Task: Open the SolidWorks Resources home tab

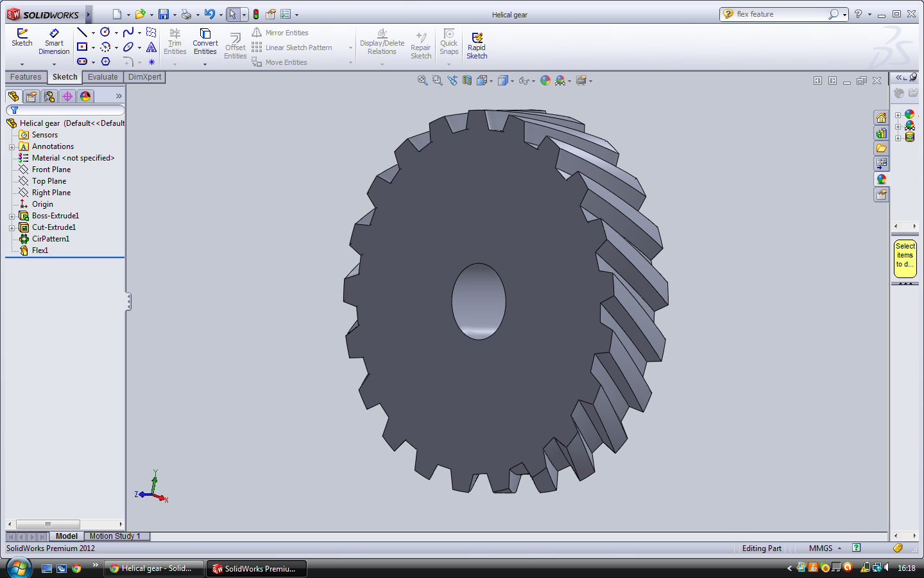Action: 882,118
